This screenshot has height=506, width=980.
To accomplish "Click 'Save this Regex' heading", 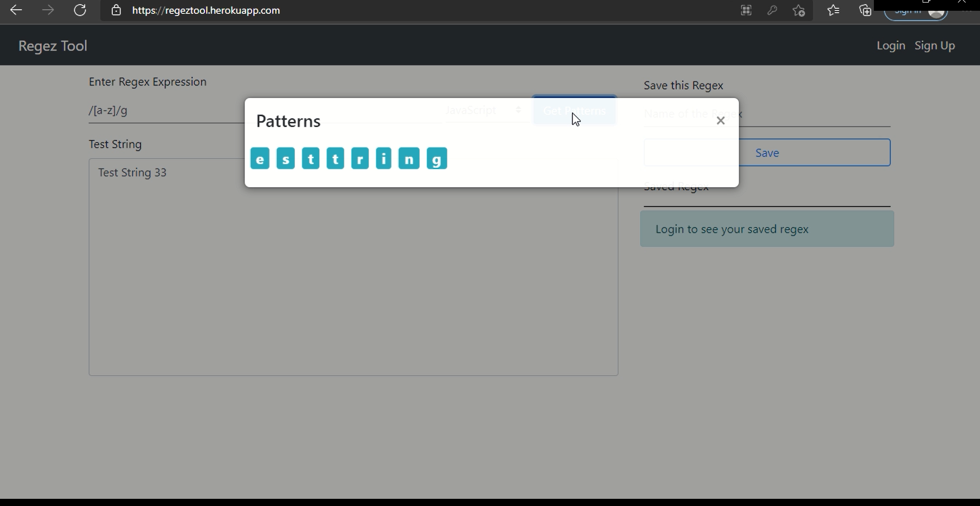I will pyautogui.click(x=683, y=86).
